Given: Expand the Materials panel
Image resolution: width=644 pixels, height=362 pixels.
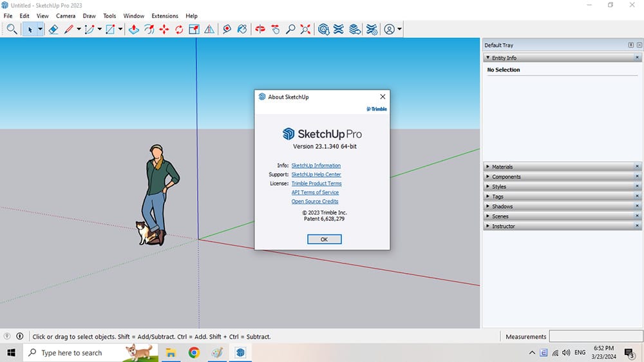Looking at the screenshot, I should pos(488,166).
